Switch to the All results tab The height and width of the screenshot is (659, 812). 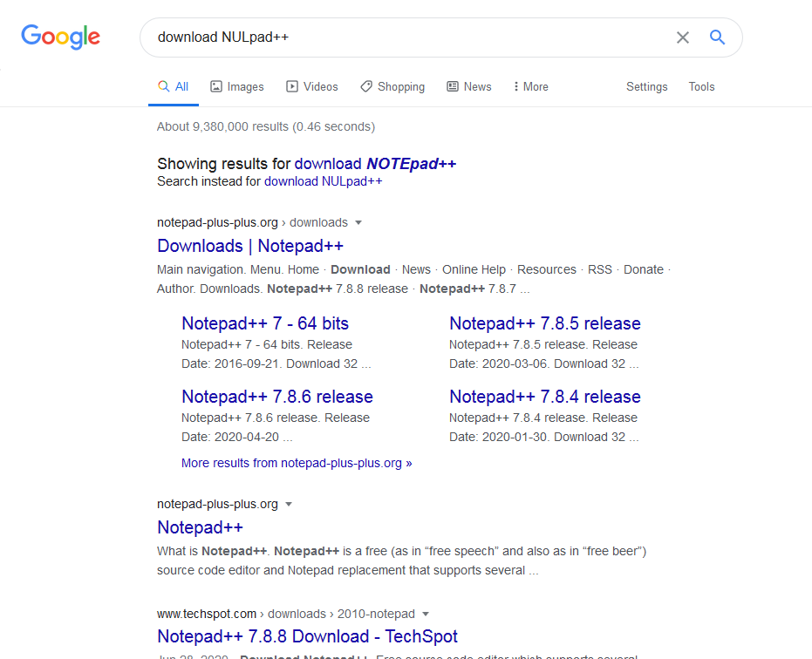click(174, 86)
